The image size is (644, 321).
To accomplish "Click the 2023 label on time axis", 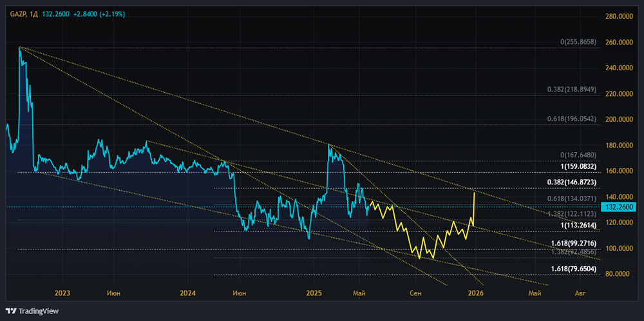I will coord(62,293).
